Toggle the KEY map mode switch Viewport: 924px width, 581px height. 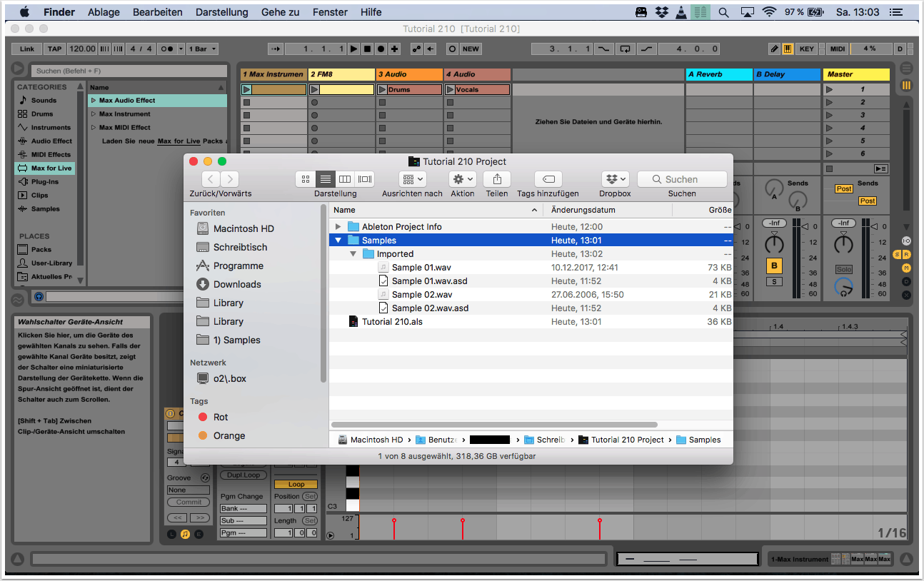(806, 49)
